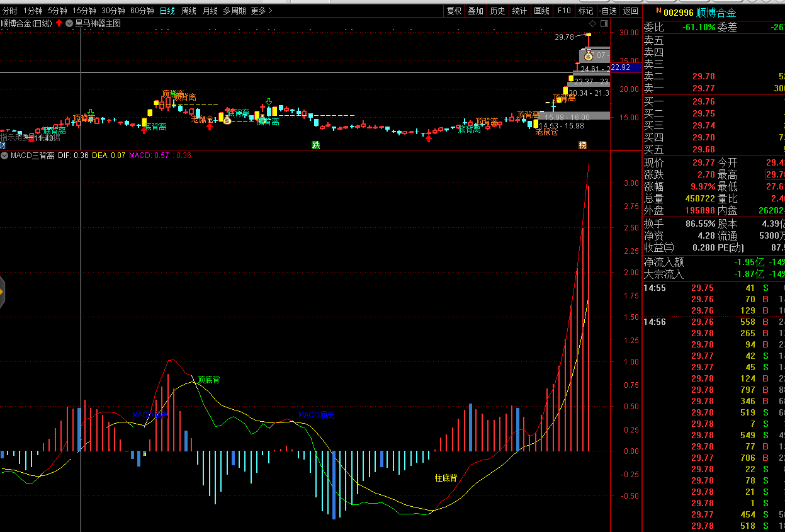Click the 复权 price adjustment button
Viewport: 785px width, 532px height.
455,11
